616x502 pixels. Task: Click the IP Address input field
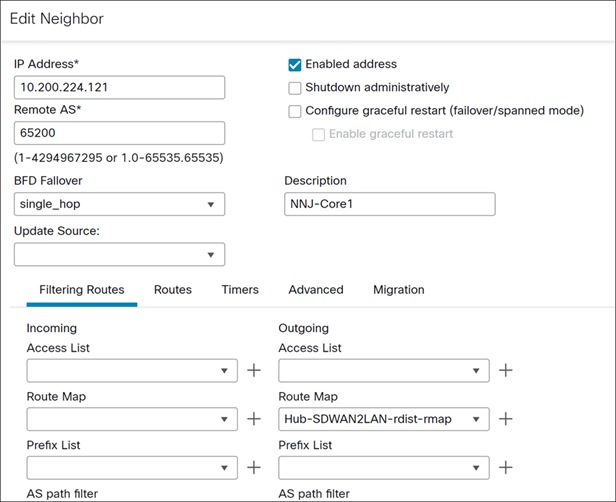119,87
